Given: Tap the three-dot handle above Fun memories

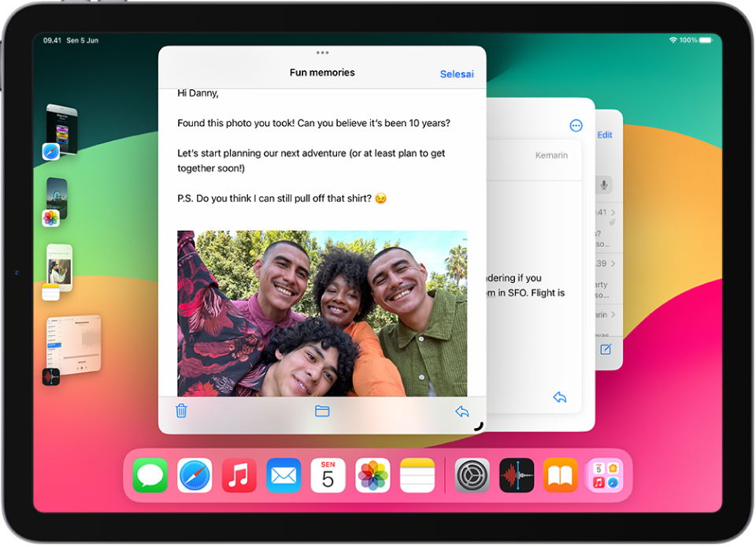Looking at the screenshot, I should point(322,53).
